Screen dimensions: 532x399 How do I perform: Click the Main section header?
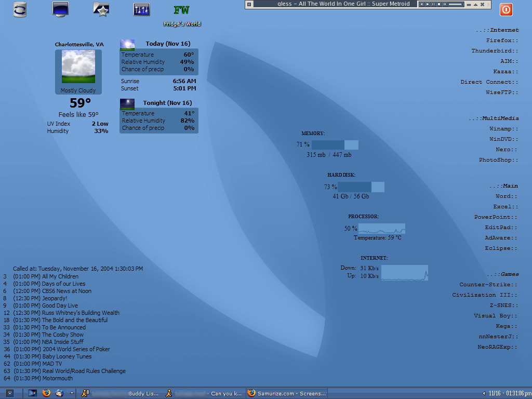[x=503, y=185]
